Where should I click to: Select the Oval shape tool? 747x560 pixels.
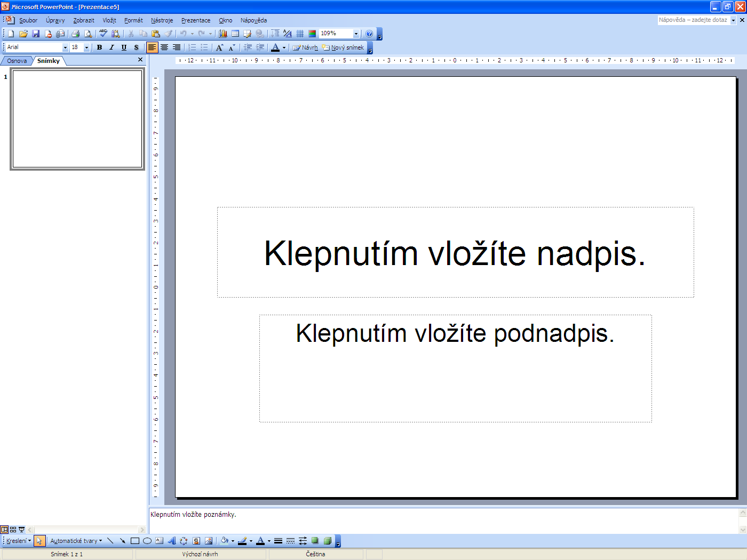[147, 541]
